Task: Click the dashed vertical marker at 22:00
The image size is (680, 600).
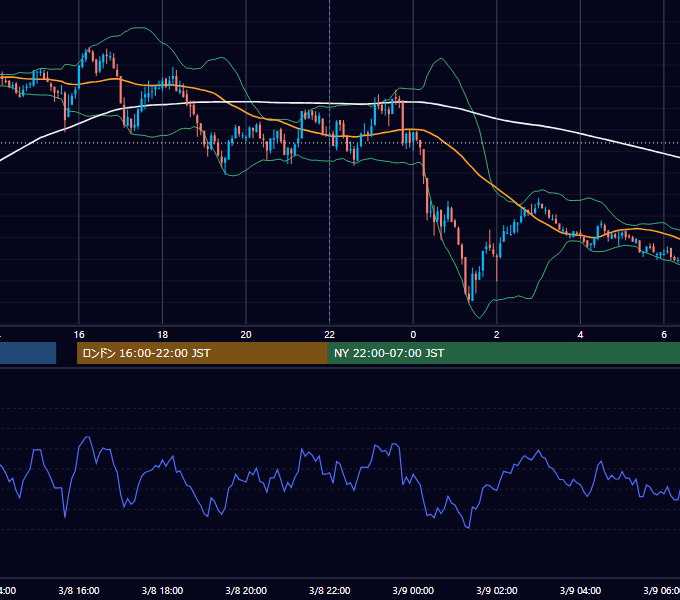Action: (330, 162)
